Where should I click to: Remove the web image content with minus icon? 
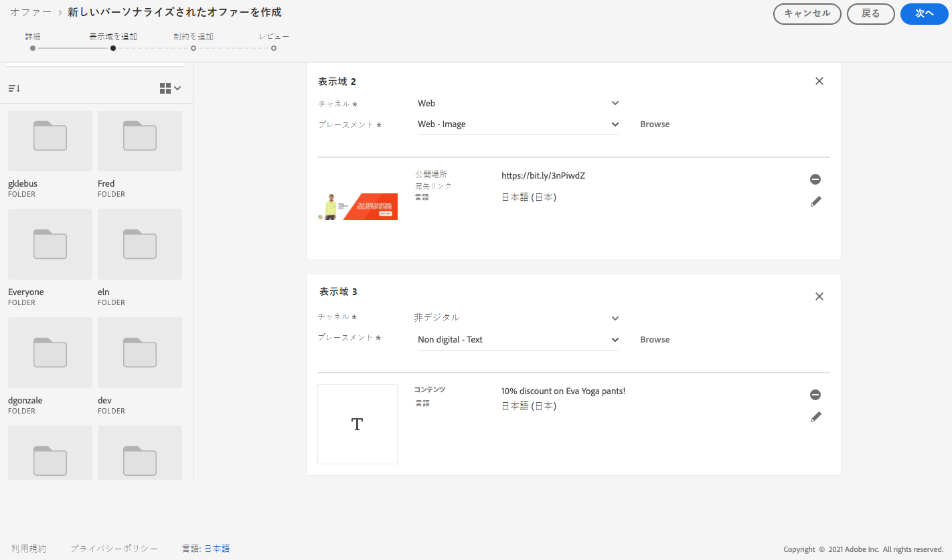pyautogui.click(x=815, y=179)
